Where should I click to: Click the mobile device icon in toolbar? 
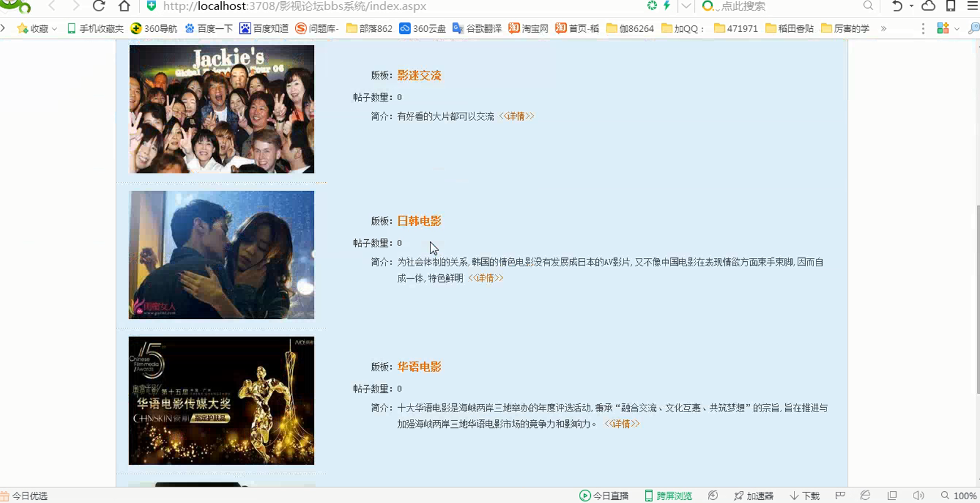pos(951,6)
